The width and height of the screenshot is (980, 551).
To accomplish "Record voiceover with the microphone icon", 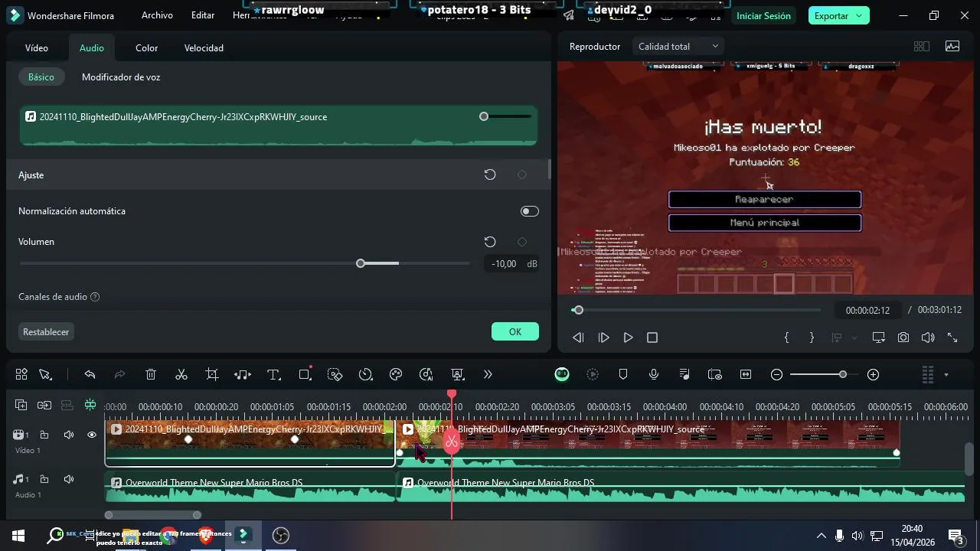I will pos(654,374).
